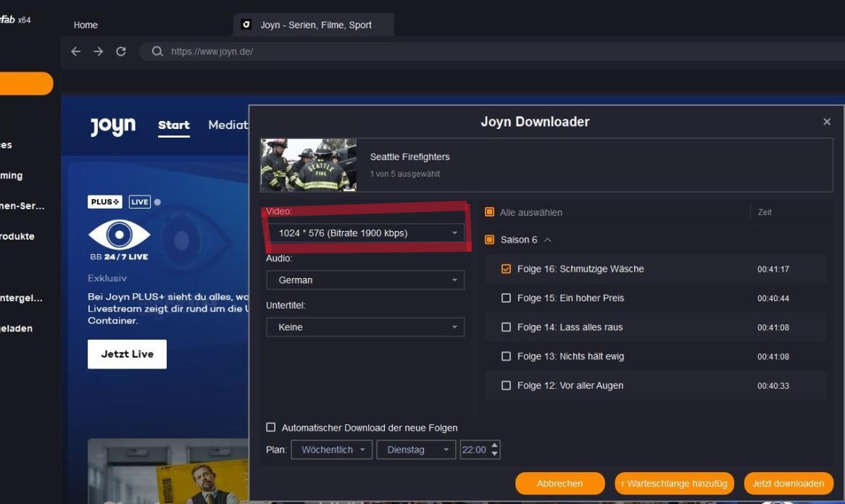Click the PLUS+ badge

[x=105, y=202]
